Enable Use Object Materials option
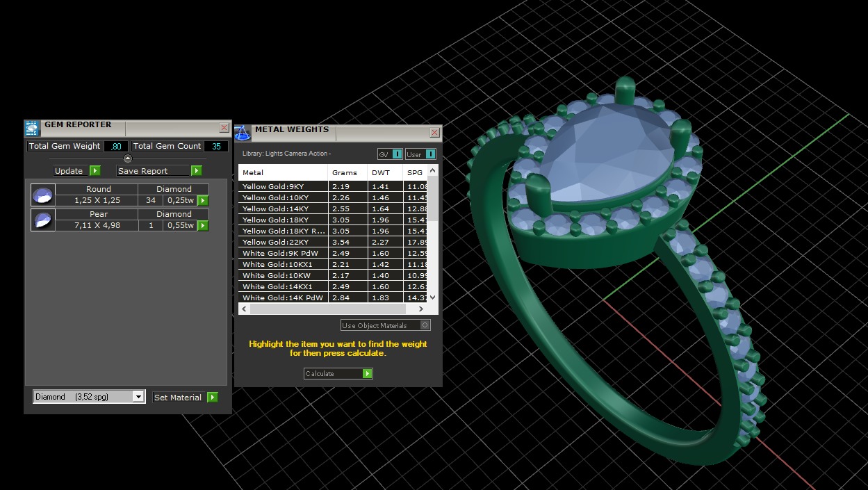This screenshot has width=868, height=490. tap(386, 325)
